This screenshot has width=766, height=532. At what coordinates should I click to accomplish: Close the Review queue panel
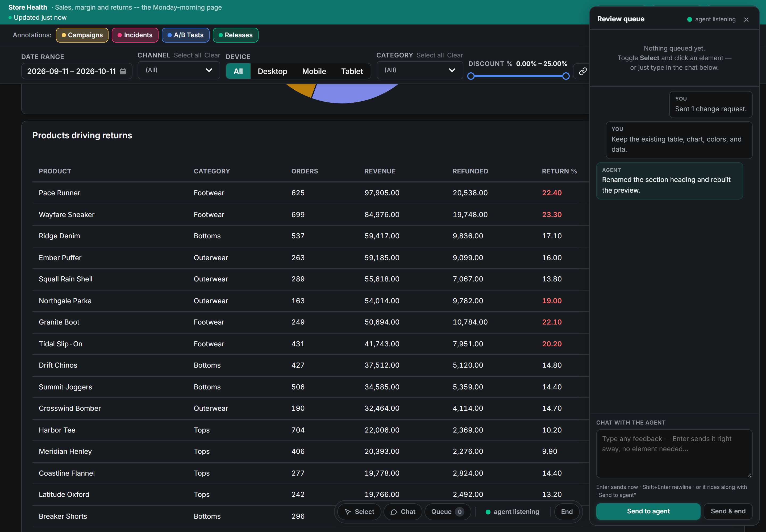(x=746, y=20)
